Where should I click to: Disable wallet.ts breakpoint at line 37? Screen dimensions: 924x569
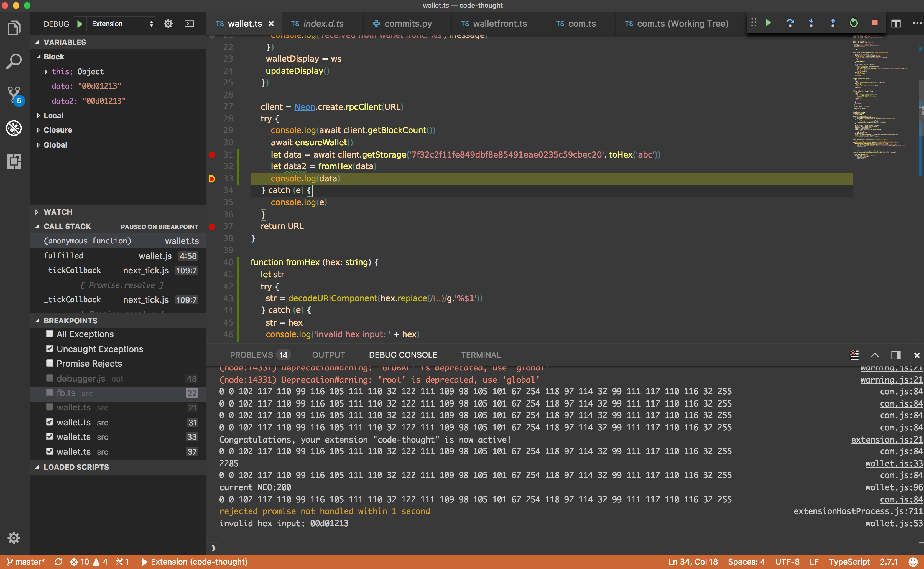point(49,451)
